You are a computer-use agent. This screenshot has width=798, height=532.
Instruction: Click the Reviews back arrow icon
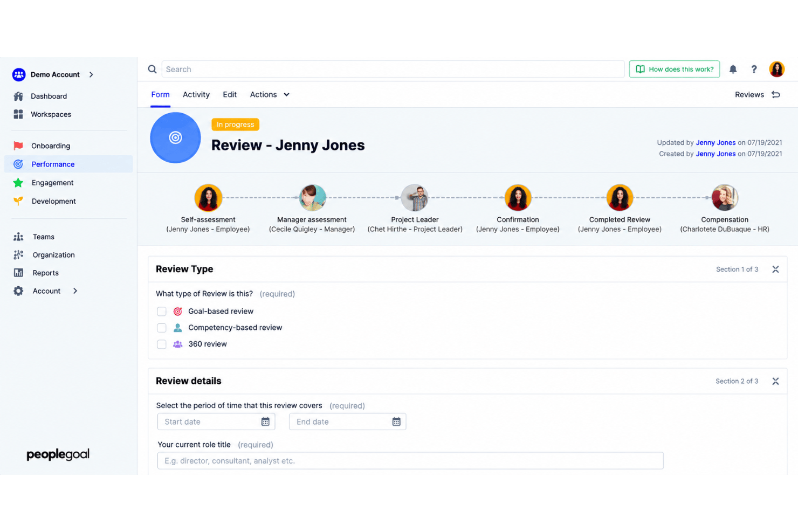point(776,94)
